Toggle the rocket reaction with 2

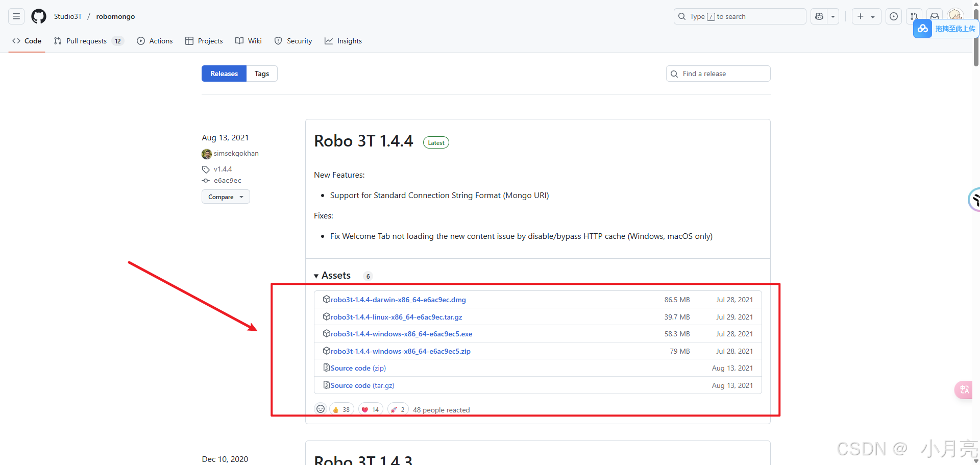point(398,409)
